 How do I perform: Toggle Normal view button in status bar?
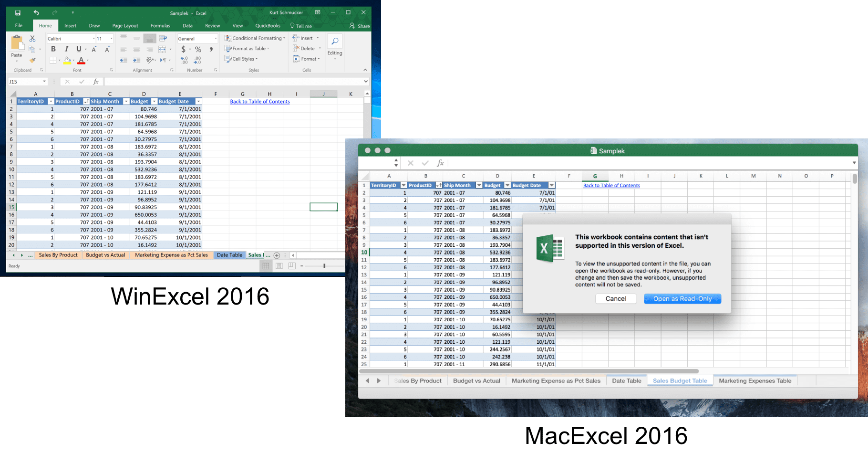pyautogui.click(x=266, y=266)
